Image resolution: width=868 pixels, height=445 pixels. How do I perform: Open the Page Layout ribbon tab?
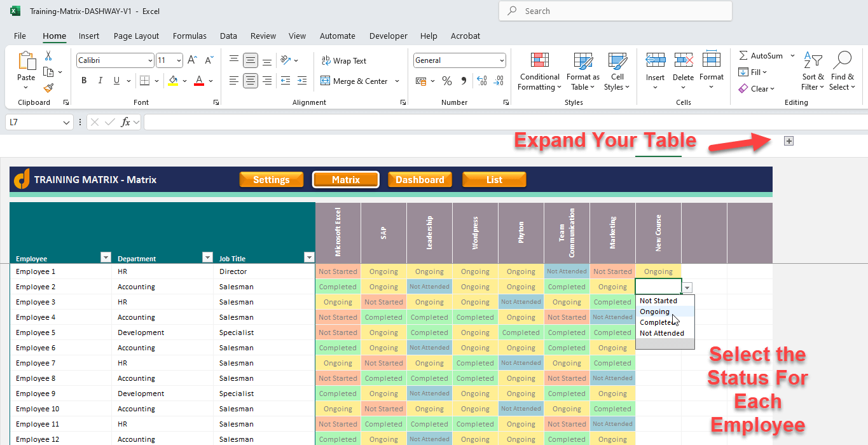[x=136, y=36]
